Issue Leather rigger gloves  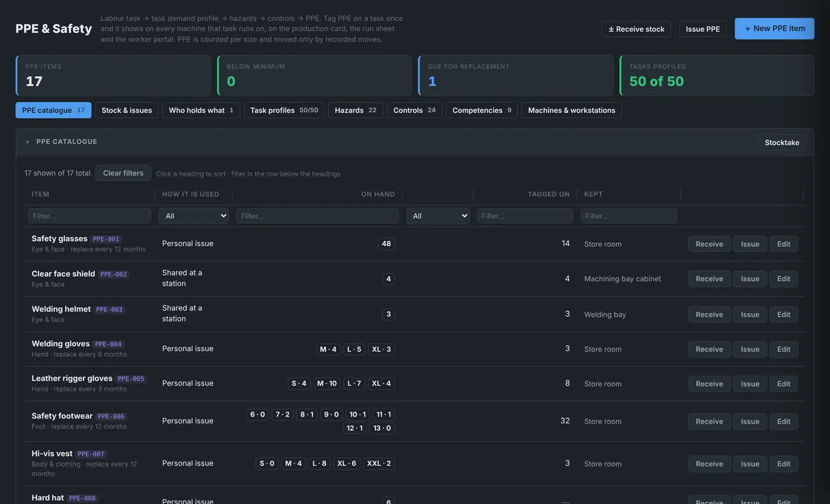pyautogui.click(x=750, y=384)
